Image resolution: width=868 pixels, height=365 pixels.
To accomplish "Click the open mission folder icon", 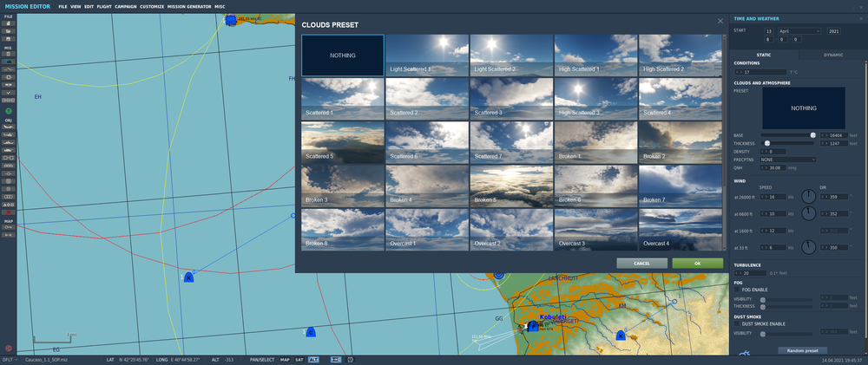I will point(9,31).
